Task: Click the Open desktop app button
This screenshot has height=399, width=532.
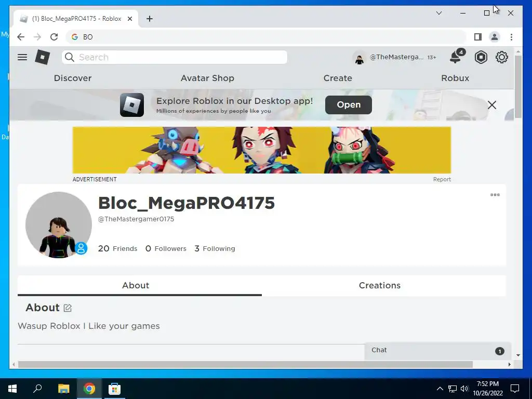Action: point(349,105)
